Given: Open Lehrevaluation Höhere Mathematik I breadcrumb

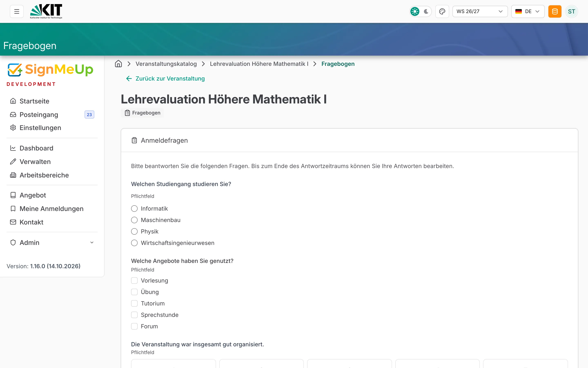Looking at the screenshot, I should tap(259, 64).
